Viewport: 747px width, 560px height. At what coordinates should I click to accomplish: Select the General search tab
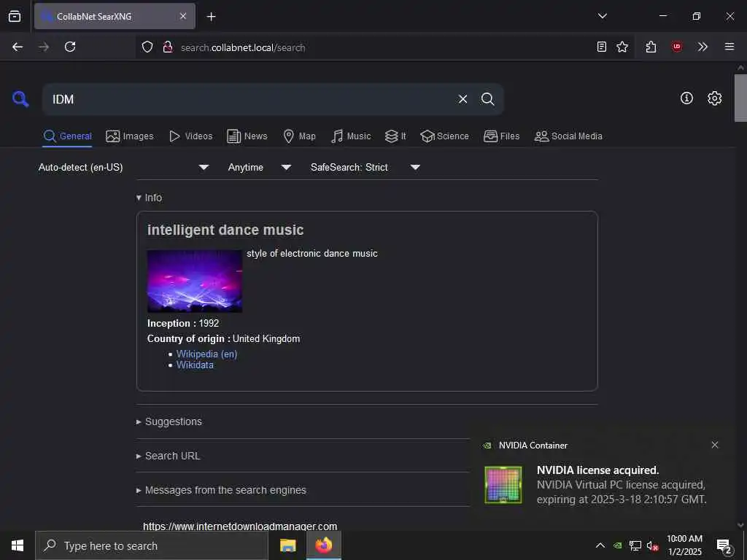point(67,136)
